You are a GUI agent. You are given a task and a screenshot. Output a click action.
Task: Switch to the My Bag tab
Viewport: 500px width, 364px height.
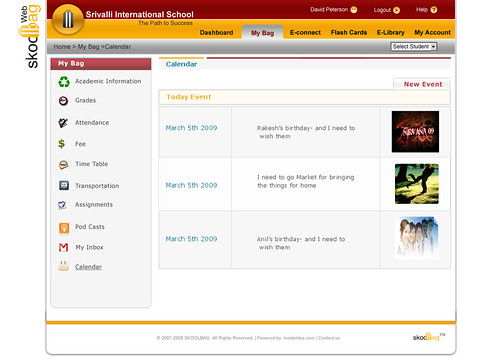pos(262,33)
